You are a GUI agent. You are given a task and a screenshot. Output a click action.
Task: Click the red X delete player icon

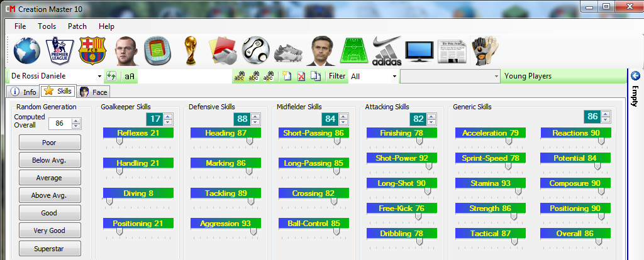pos(301,76)
